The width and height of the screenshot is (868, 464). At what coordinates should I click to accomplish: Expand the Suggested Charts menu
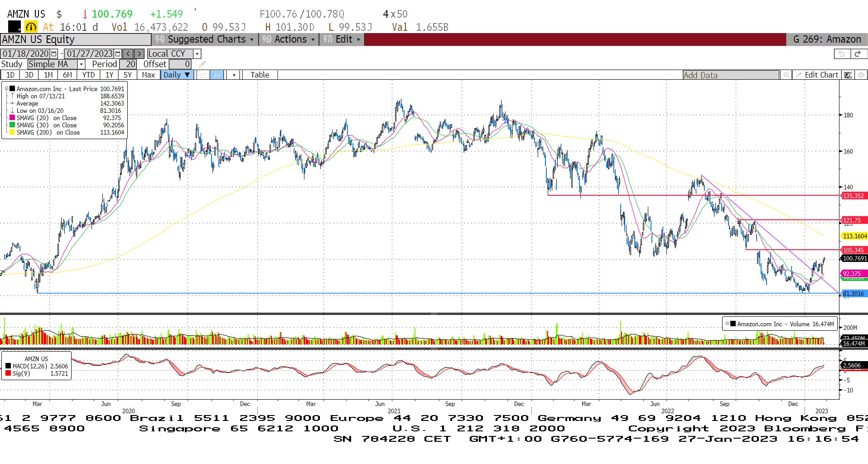tap(205, 39)
